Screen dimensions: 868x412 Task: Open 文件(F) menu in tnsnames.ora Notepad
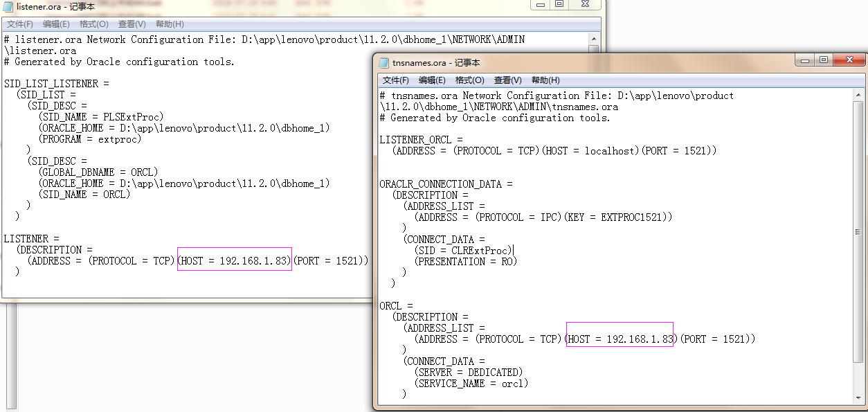tap(396, 80)
